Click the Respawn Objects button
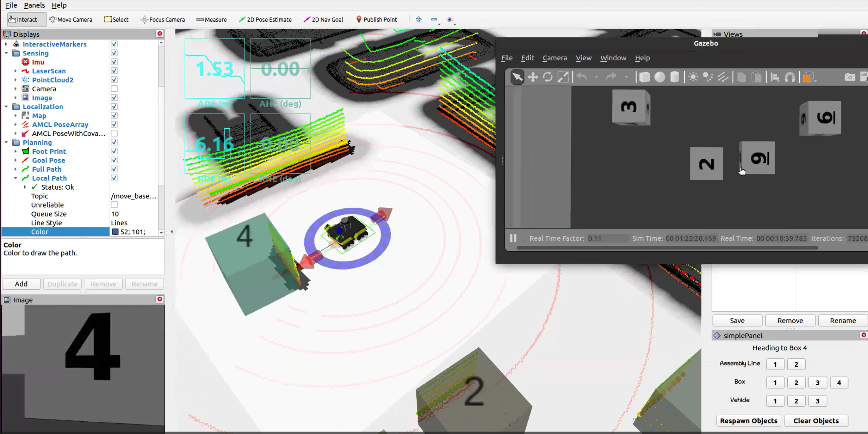 [x=748, y=421]
